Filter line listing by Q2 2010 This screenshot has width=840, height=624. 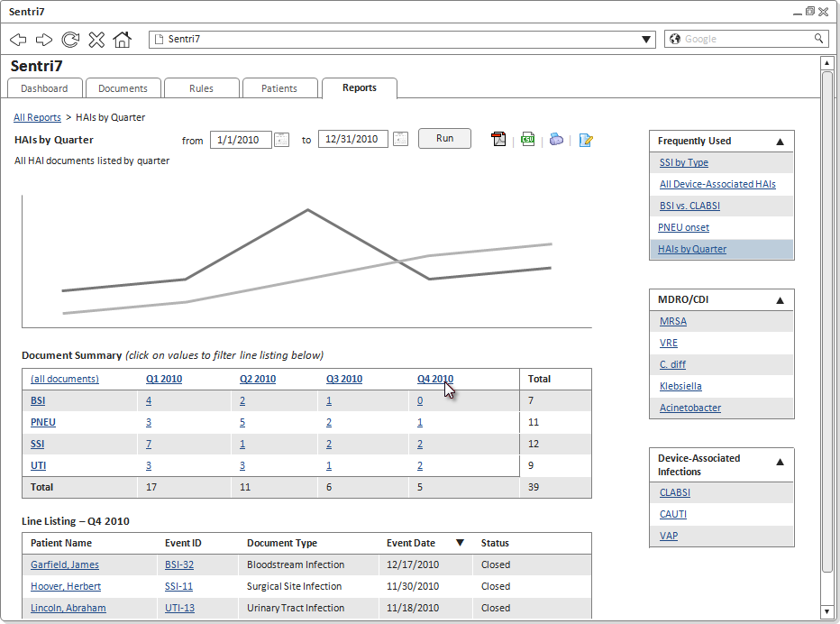[x=258, y=379]
